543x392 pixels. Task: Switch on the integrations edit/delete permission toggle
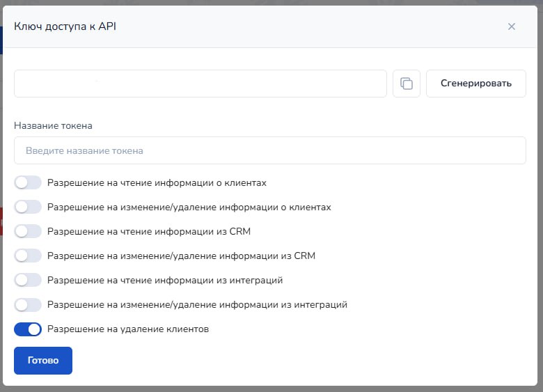point(28,304)
